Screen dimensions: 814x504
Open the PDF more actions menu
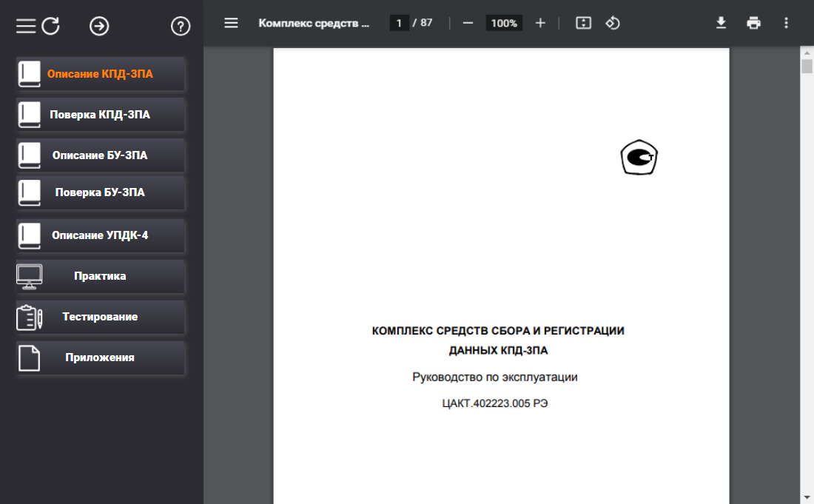(x=786, y=23)
